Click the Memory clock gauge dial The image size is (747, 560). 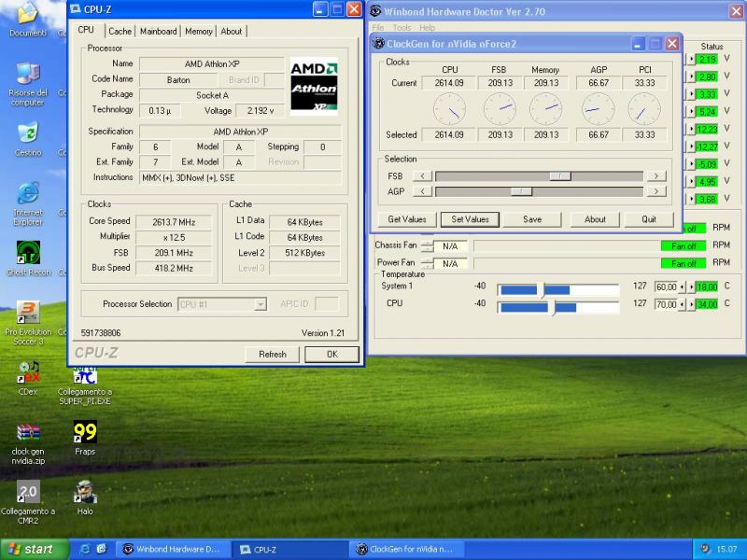(x=546, y=108)
